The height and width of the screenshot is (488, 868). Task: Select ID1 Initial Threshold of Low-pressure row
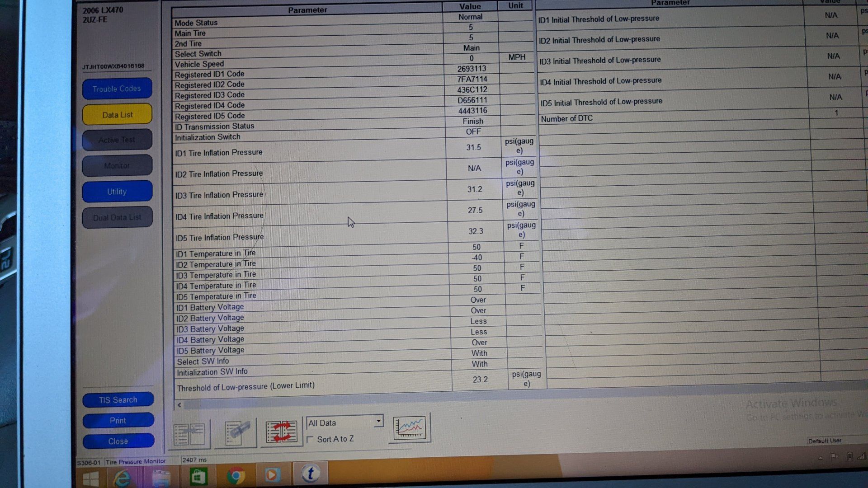point(700,17)
